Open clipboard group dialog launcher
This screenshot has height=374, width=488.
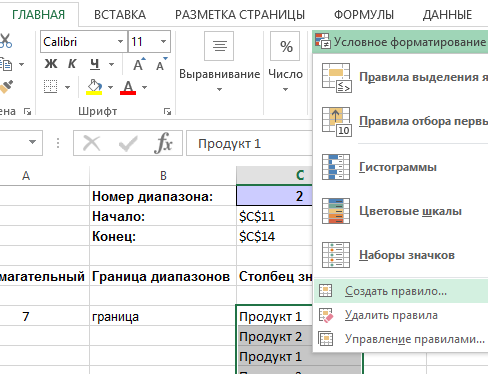click(27, 111)
